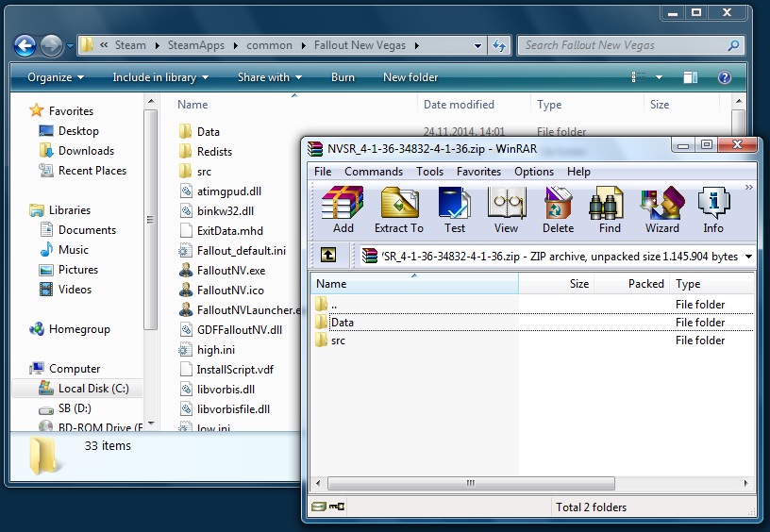Sort WinRAR list by Type column
770x532 pixels.
tap(712, 284)
